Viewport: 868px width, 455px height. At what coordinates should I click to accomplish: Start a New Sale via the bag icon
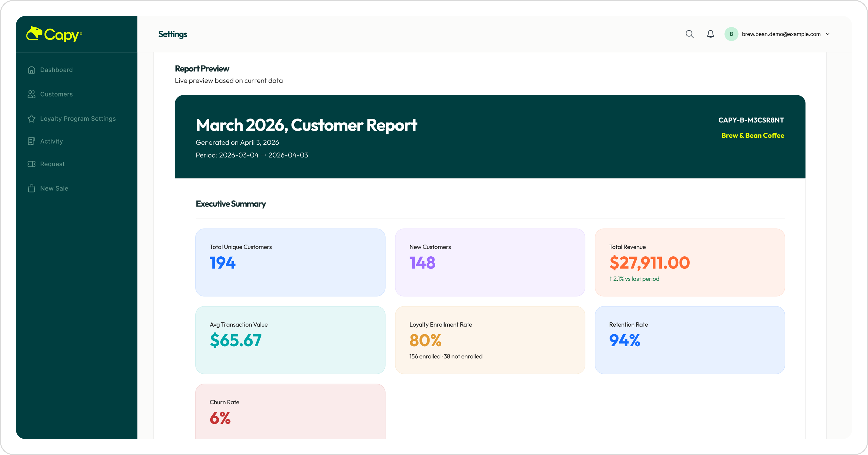32,188
